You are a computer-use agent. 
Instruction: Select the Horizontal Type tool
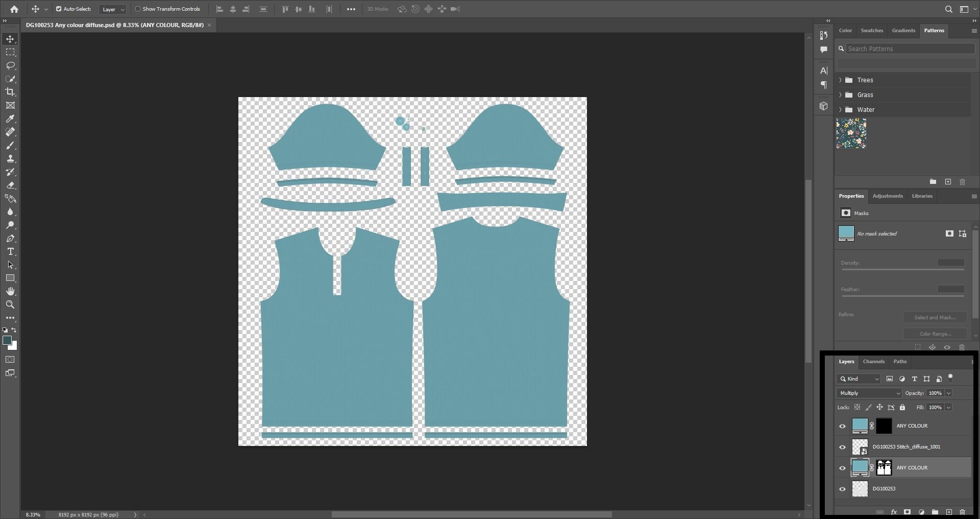(10, 251)
